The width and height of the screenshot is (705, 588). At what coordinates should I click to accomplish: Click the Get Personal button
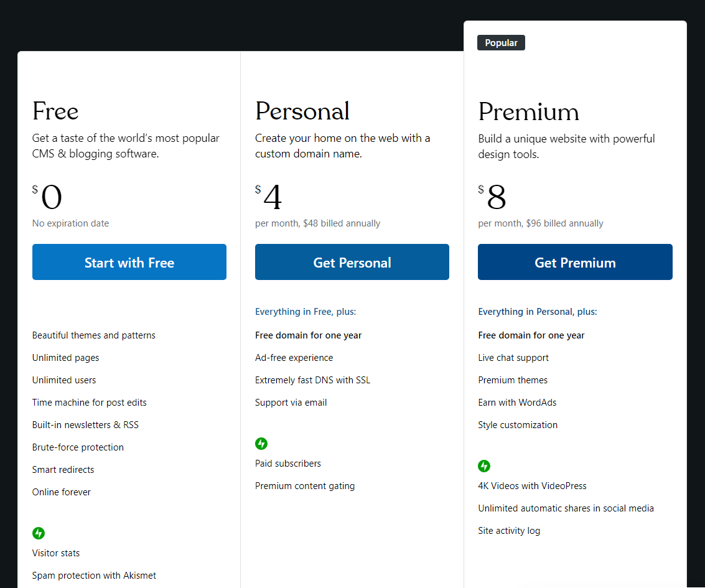352,262
